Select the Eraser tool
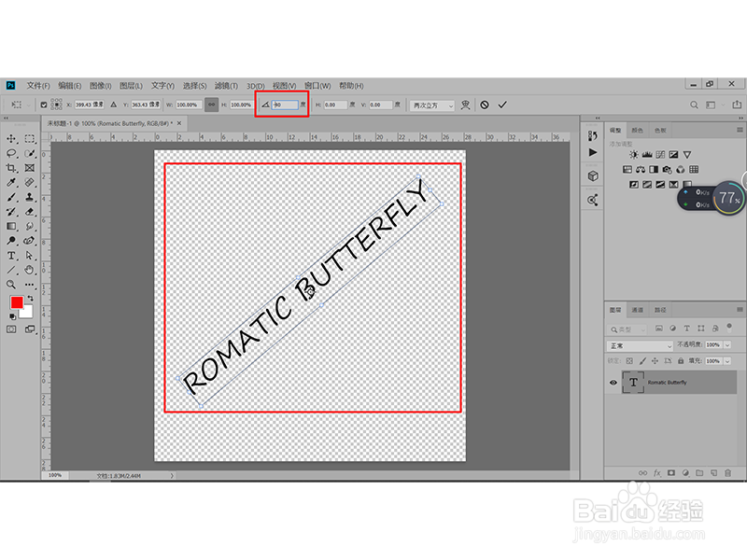Viewport: 747px width, 560px height. pos(30,212)
